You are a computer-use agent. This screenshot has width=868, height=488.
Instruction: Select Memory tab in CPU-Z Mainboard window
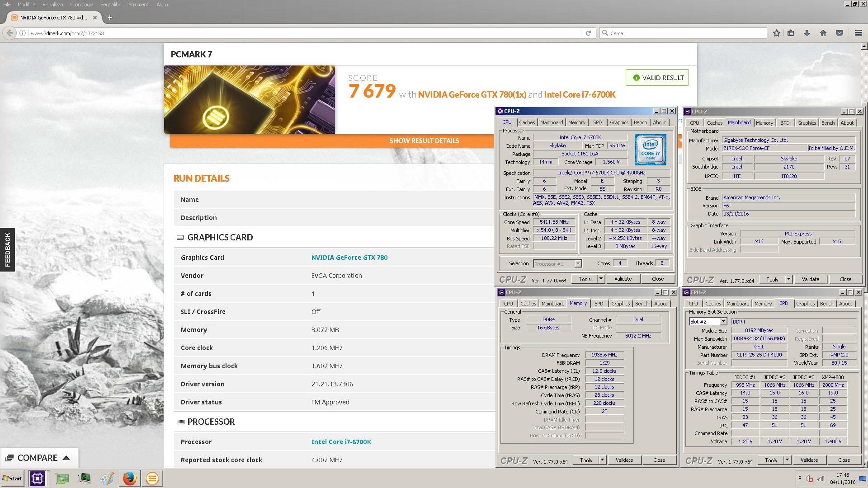764,123
